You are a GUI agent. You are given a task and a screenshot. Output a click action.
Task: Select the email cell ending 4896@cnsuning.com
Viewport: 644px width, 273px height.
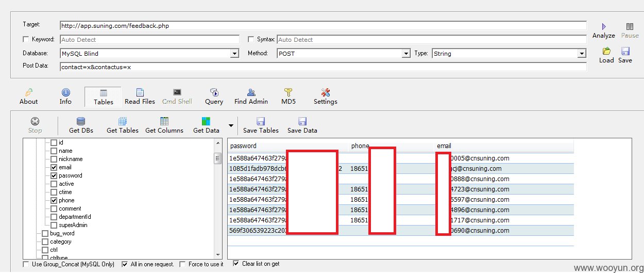504,210
